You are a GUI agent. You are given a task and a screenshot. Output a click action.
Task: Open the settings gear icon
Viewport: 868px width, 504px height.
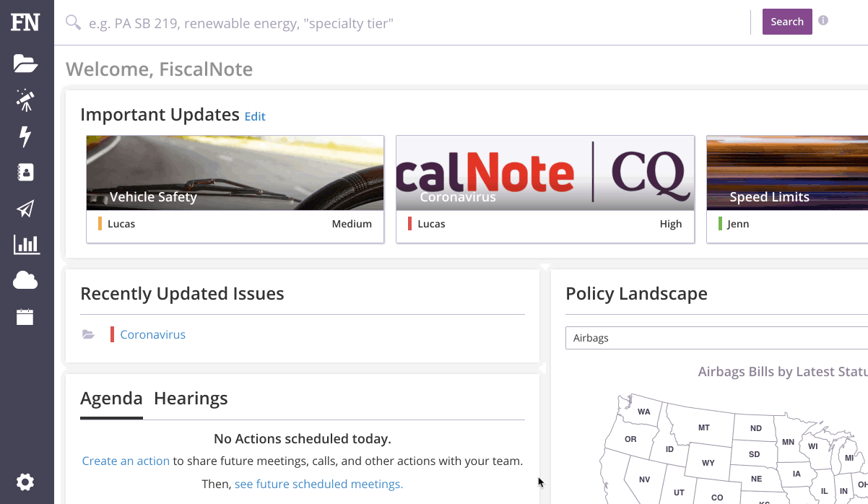pyautogui.click(x=25, y=482)
